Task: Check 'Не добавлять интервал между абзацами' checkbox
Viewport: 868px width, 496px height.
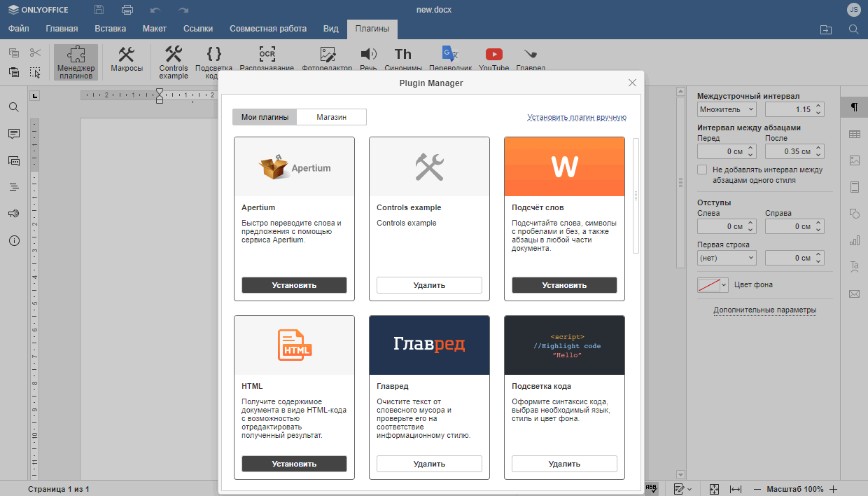Action: click(702, 170)
